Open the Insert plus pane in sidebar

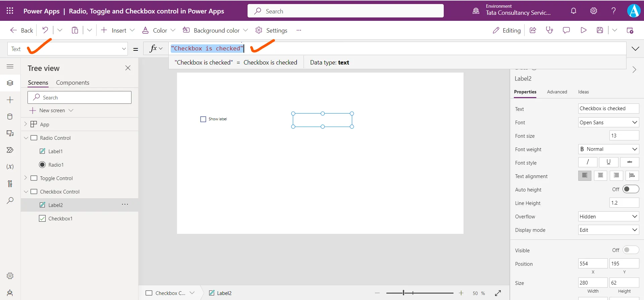click(10, 100)
